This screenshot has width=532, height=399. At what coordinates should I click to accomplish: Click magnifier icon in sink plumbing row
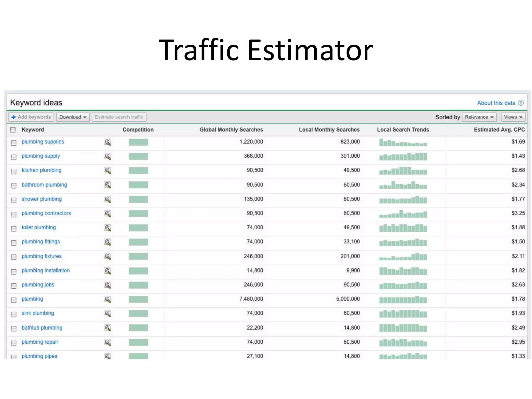107,314
